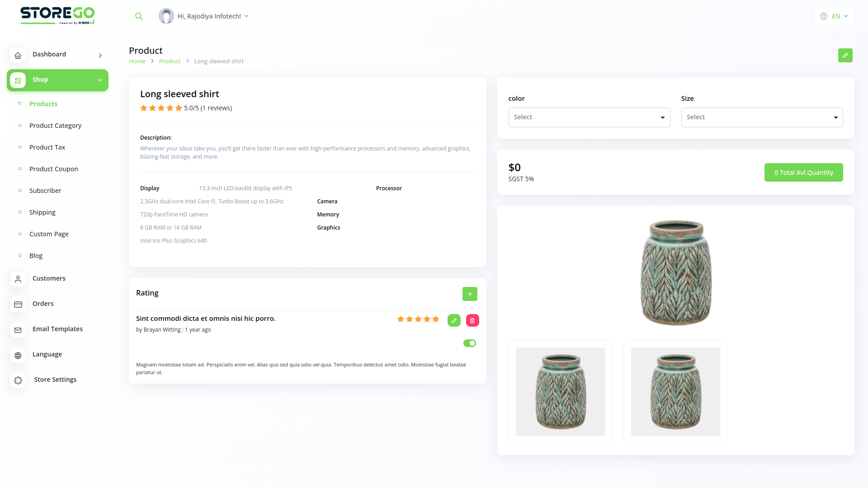
Task: Toggle the review's enabled switch off
Action: click(470, 343)
